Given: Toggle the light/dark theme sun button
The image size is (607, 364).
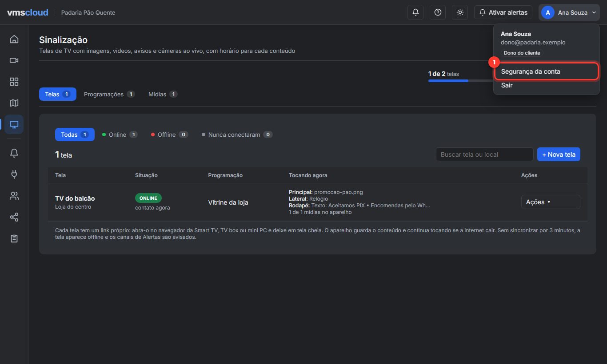Looking at the screenshot, I should (x=460, y=12).
